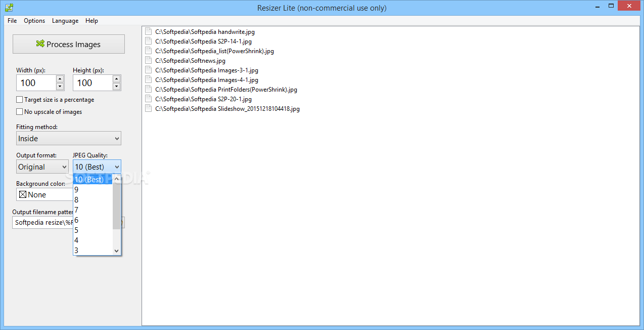Choose JPEG quality 9 from list

coord(93,189)
